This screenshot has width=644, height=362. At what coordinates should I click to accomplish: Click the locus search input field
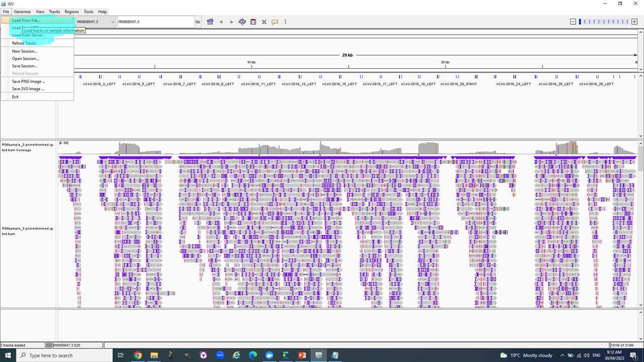155,22
